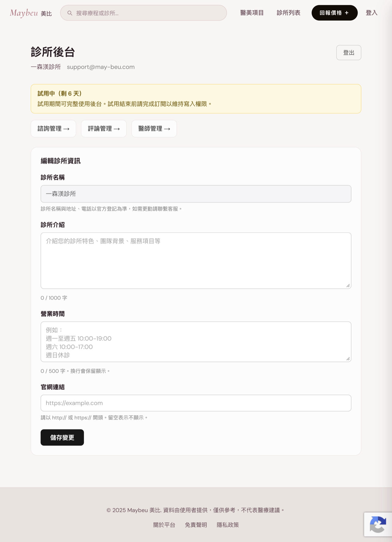
Task: Click the 試用中(剩 6 天) notice heading
Action: (60, 94)
